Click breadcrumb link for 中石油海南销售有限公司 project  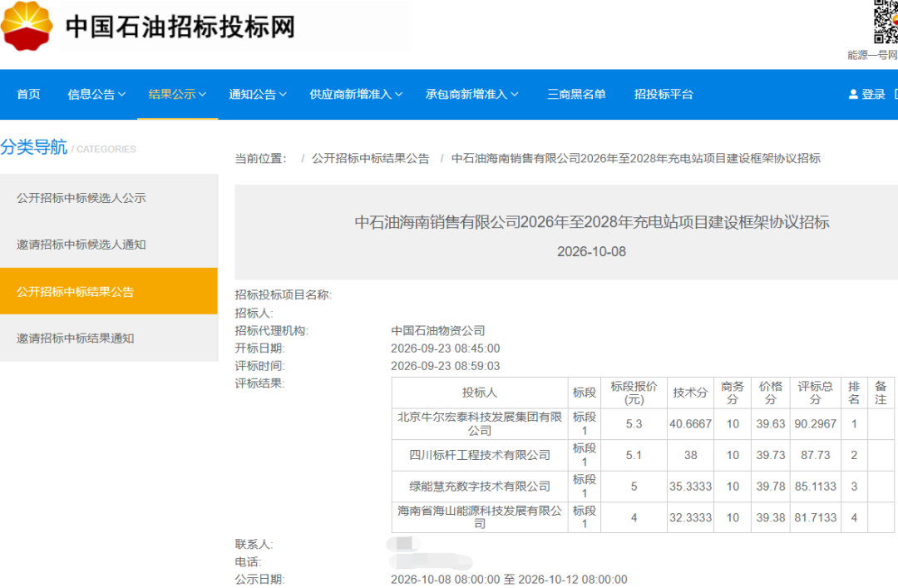pyautogui.click(x=636, y=159)
